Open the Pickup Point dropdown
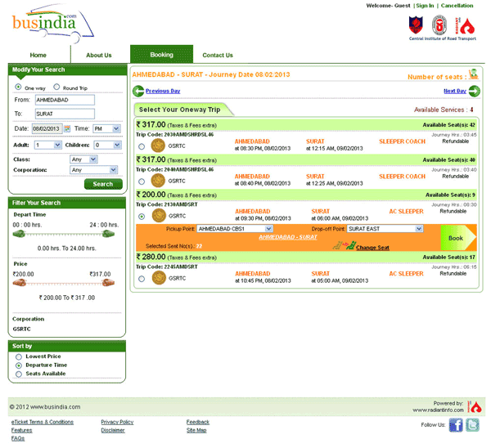Viewport: 491px width, 448px height. coord(235,229)
